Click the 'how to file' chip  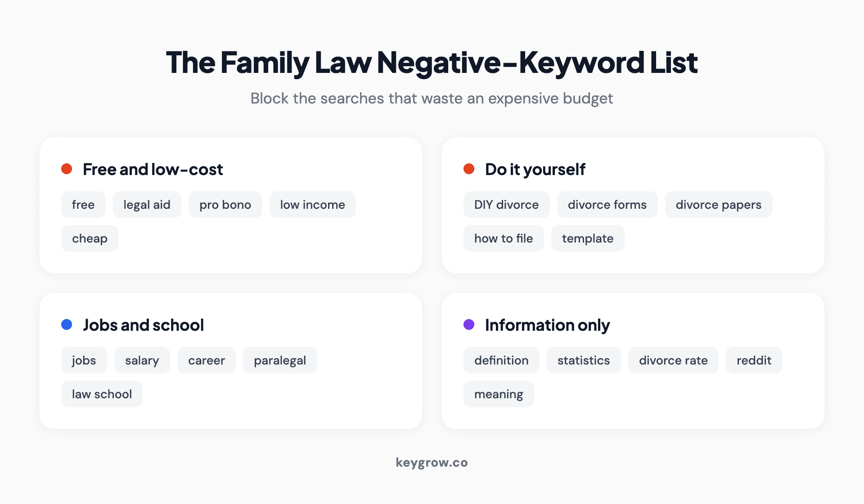coord(504,238)
